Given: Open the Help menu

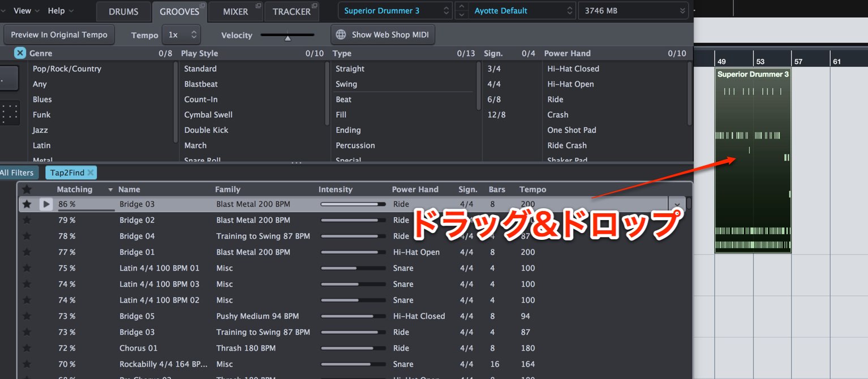Looking at the screenshot, I should pyautogui.click(x=61, y=11).
